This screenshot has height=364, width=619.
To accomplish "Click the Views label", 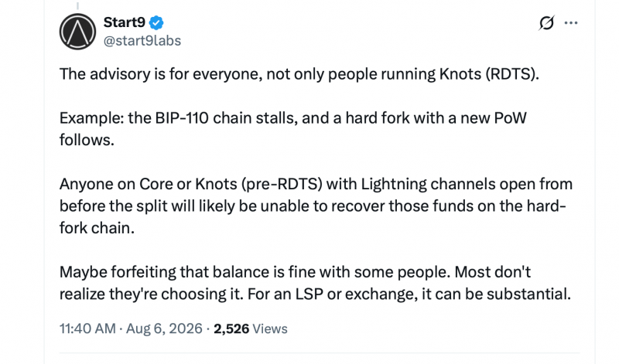I will coord(269,328).
